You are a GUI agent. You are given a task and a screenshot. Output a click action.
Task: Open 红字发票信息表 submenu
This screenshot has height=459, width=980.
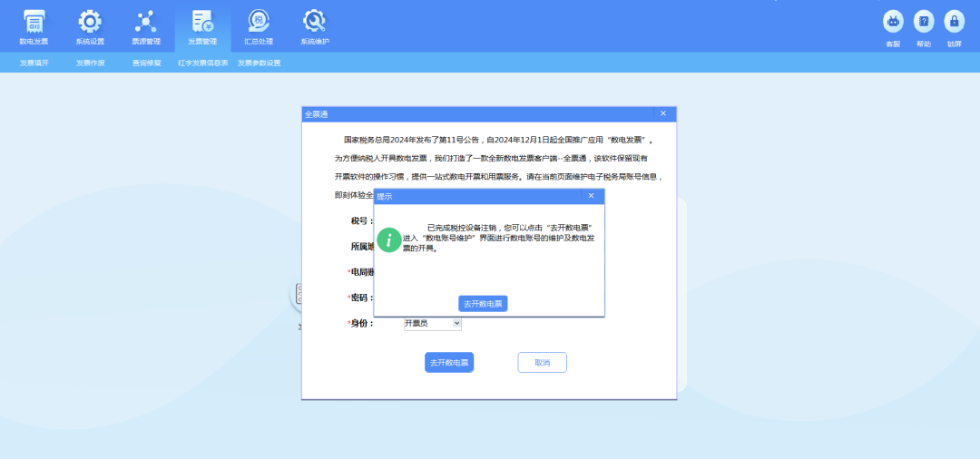pos(202,63)
